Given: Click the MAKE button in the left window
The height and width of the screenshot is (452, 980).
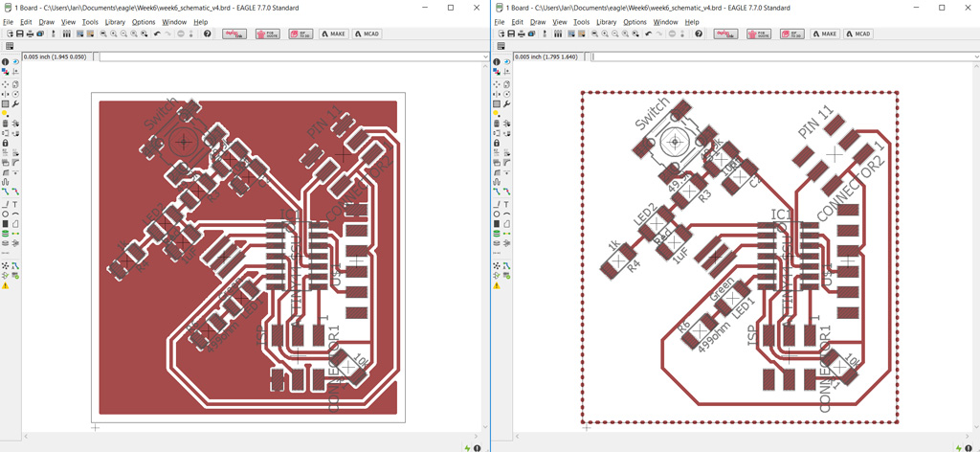Looking at the screenshot, I should pos(334,34).
